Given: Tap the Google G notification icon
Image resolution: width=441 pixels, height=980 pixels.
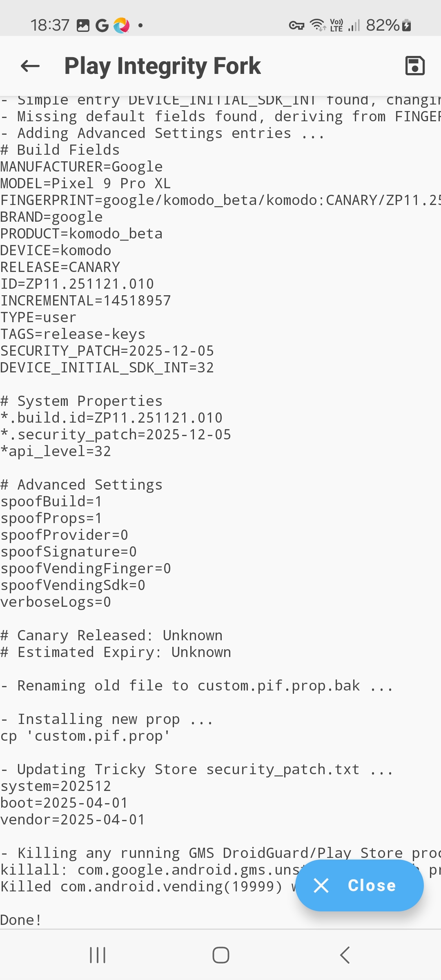Looking at the screenshot, I should pos(102,26).
